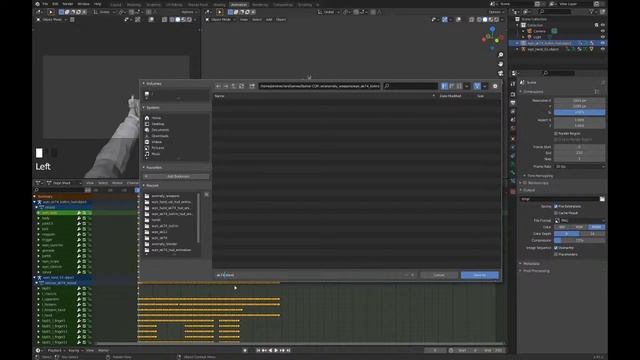
Task: Click the blue confirm button in file browser
Action: pyautogui.click(x=480, y=275)
